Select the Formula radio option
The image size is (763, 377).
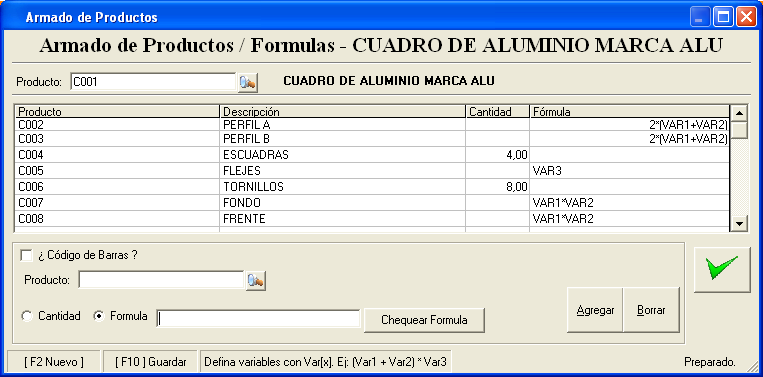click(x=99, y=317)
